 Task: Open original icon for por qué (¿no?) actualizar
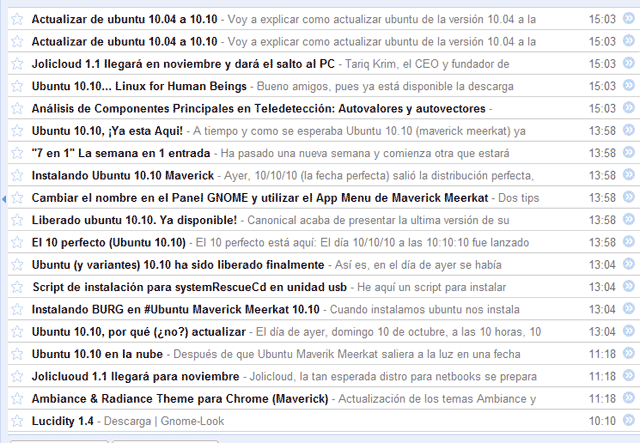click(629, 331)
